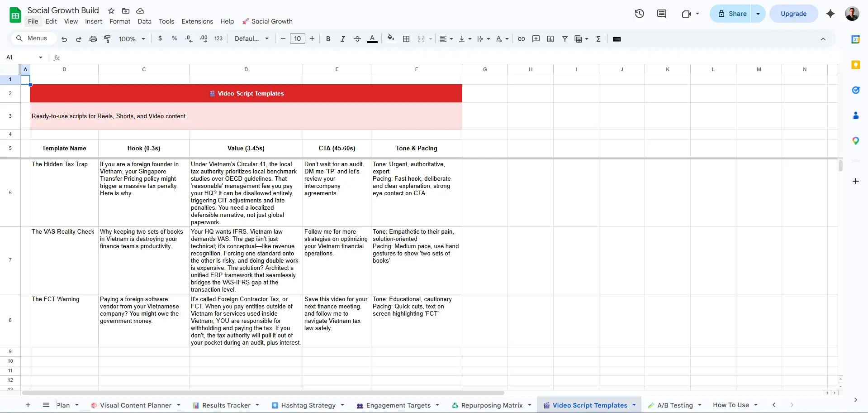Open the fill color picker
The width and height of the screenshot is (868, 413).
pyautogui.click(x=391, y=38)
